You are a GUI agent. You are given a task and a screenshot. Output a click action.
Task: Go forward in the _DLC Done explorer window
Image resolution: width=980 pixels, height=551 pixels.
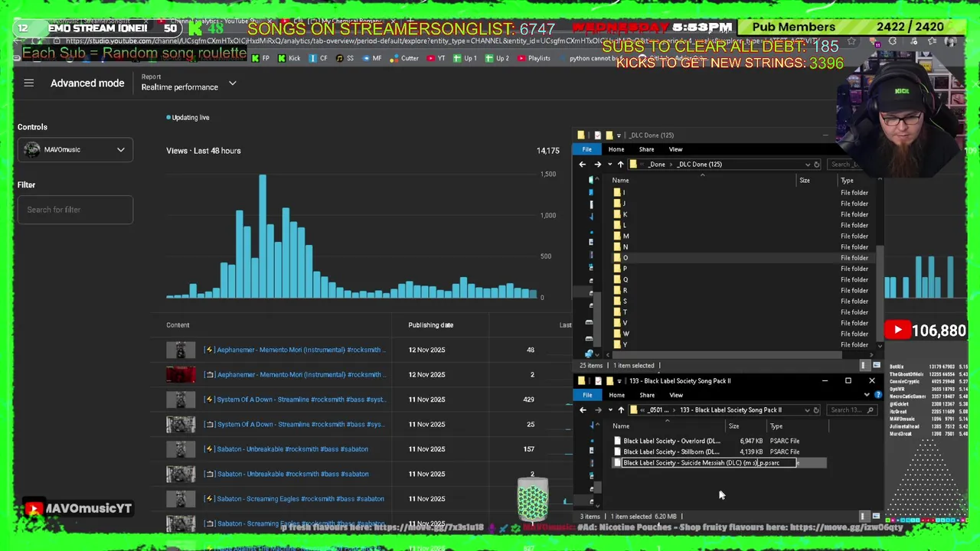tap(597, 165)
